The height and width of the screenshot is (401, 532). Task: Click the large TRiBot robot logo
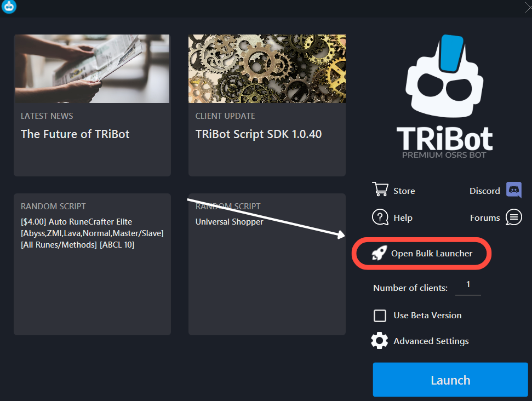(x=444, y=95)
